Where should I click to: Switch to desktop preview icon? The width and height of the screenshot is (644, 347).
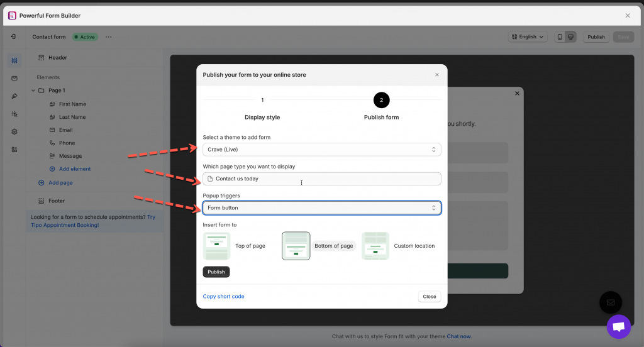click(570, 37)
